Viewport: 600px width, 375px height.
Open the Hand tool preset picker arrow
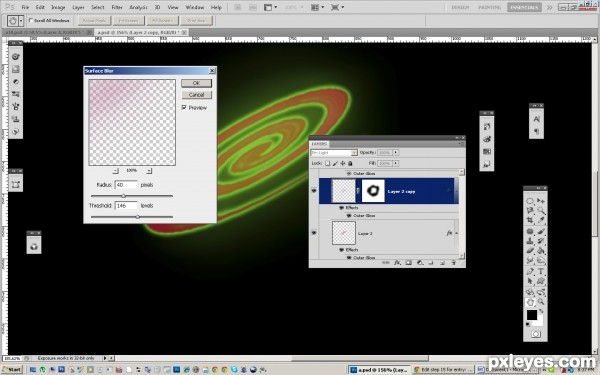pyautogui.click(x=21, y=20)
